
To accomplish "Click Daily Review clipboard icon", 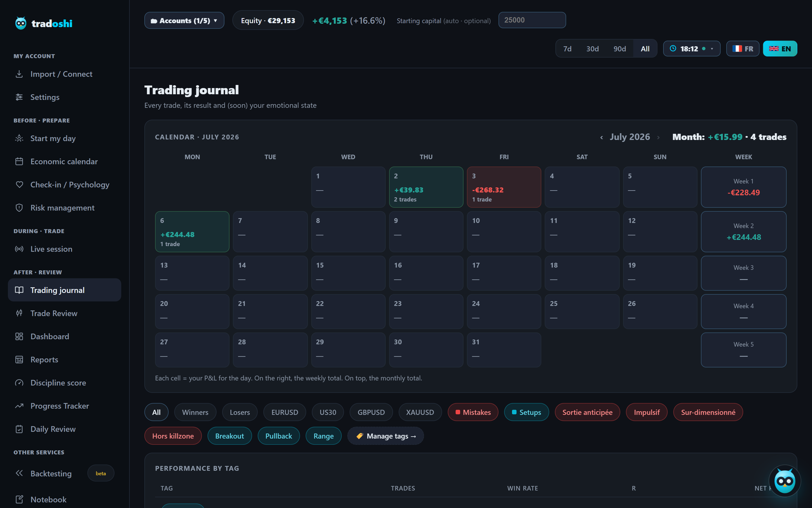I will click(x=19, y=429).
